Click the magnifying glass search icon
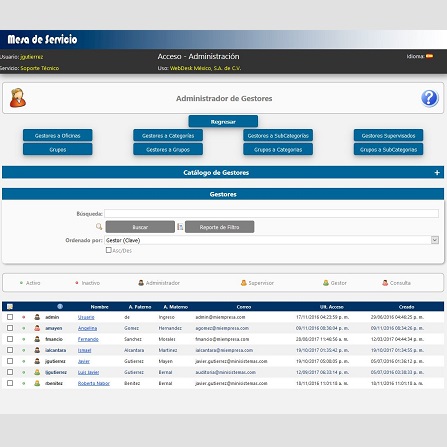447x447 pixels. (99, 227)
